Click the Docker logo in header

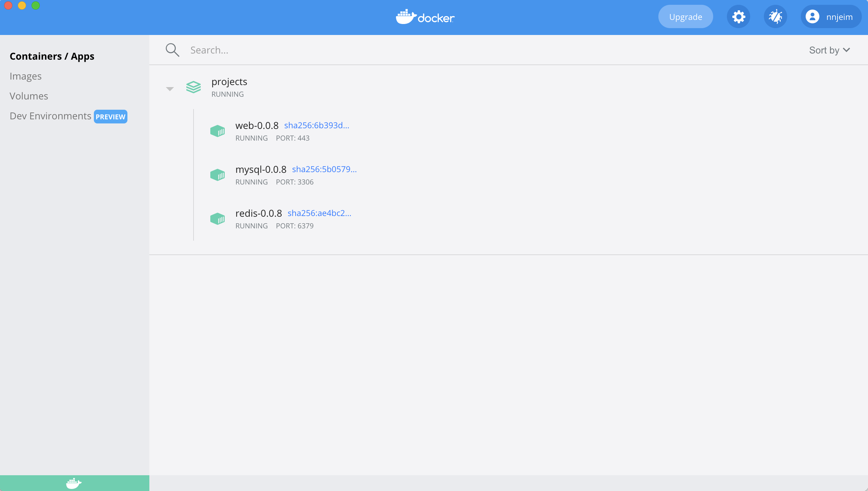[x=425, y=17]
